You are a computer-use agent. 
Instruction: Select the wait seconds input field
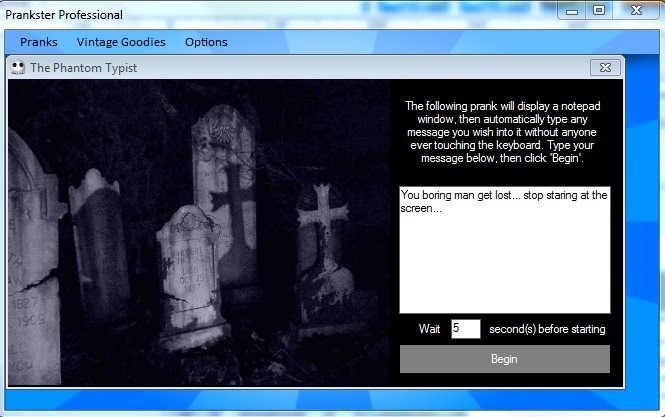click(x=466, y=329)
